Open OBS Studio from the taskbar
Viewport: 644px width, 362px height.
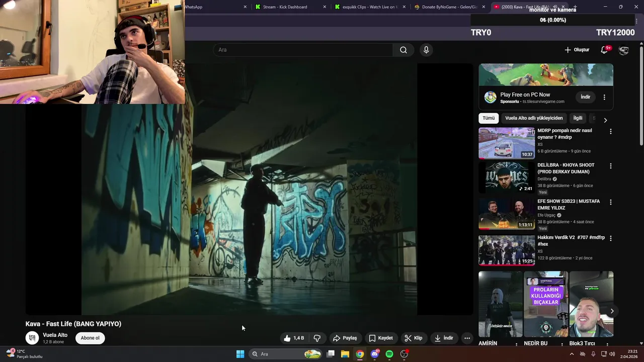(404, 354)
